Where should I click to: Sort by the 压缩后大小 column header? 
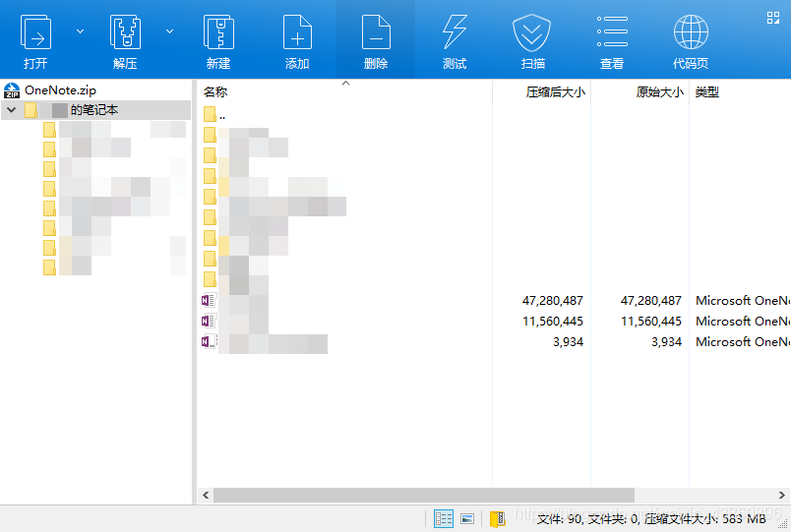(556, 91)
